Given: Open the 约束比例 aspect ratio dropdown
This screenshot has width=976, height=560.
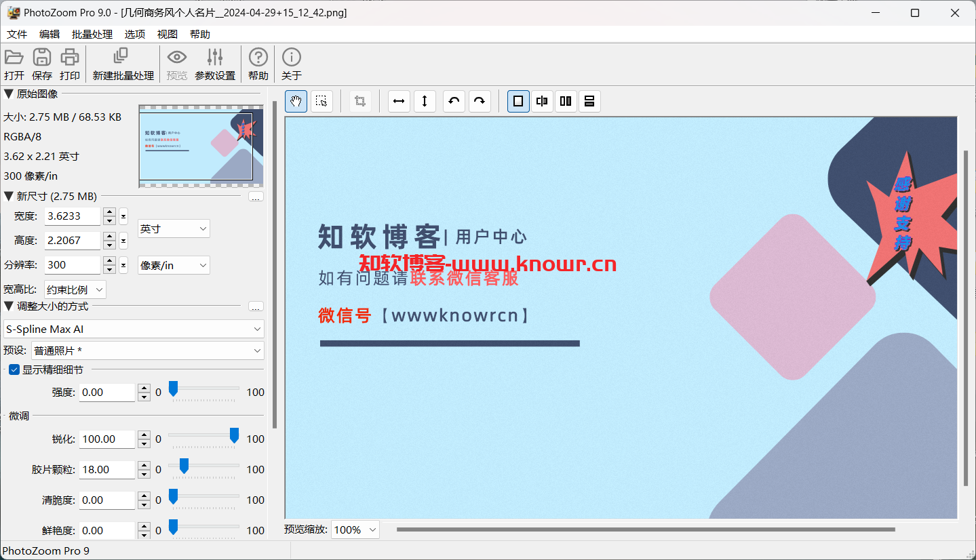Looking at the screenshot, I should click(75, 289).
